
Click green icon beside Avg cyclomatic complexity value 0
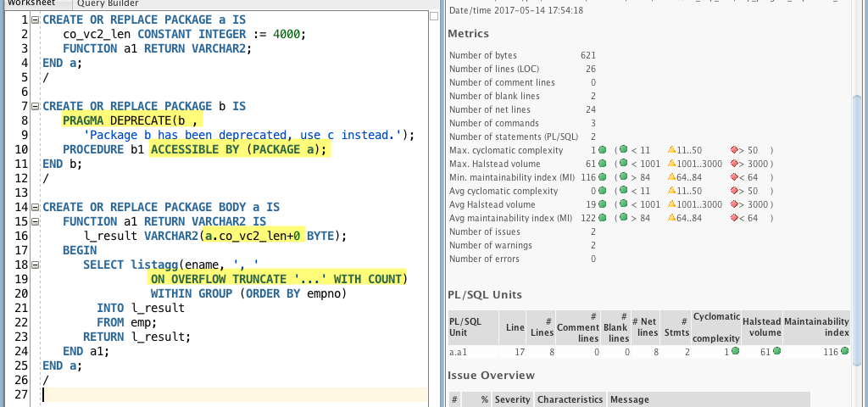[x=603, y=191]
